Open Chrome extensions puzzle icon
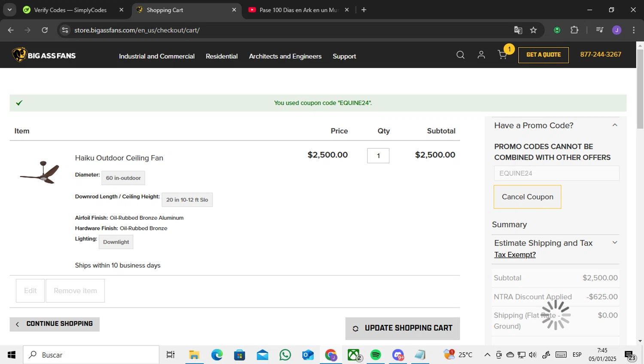 tap(574, 30)
